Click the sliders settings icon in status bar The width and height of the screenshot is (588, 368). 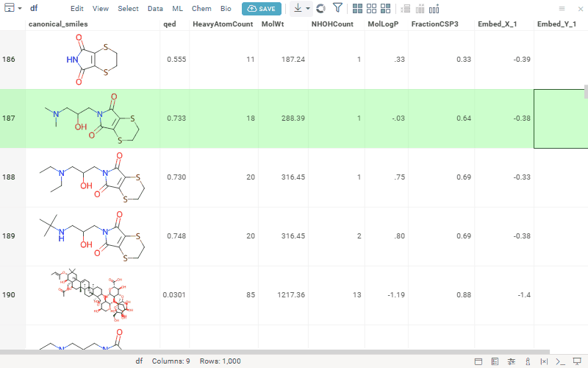click(511, 361)
